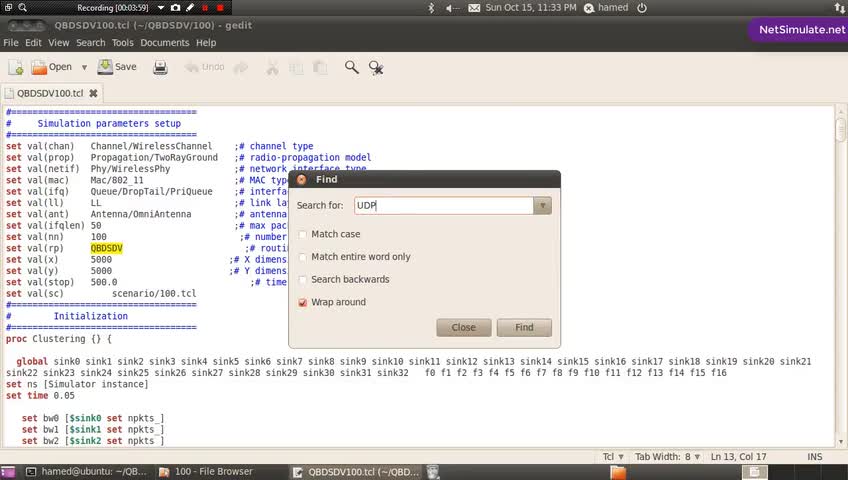Open the View menu

click(x=58, y=43)
